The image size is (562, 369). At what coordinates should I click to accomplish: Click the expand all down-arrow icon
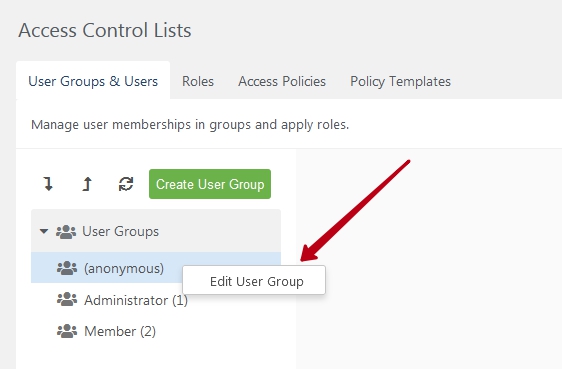click(48, 184)
